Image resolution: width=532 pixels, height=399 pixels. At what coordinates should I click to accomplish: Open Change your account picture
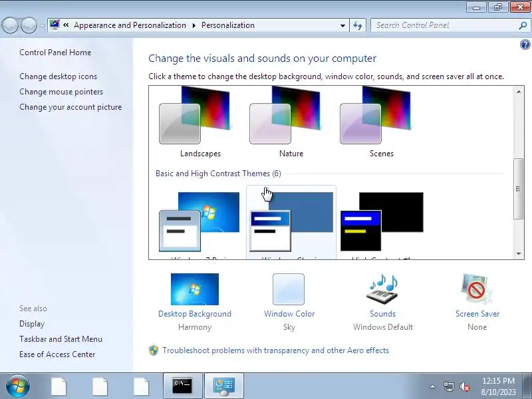tap(70, 107)
